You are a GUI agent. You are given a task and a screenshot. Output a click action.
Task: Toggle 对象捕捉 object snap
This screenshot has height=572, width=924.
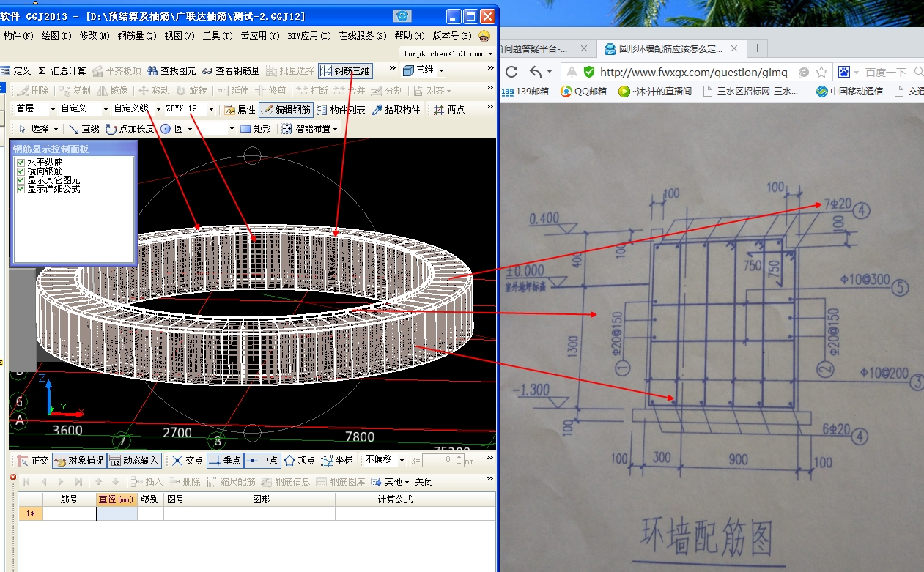point(79,460)
